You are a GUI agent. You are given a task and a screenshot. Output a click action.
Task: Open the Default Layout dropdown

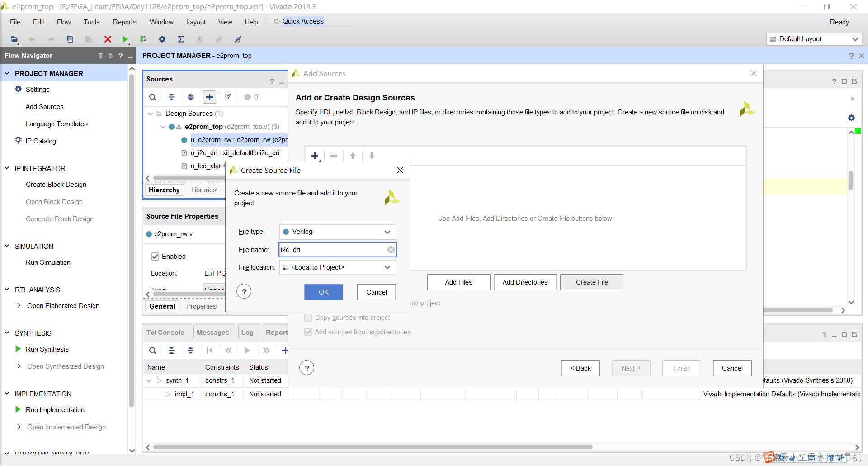pos(814,39)
